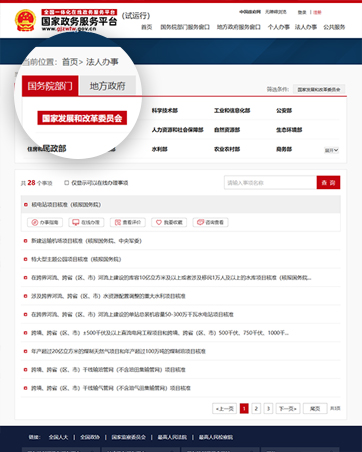Screen dimensions: 362x452
Task: Open footer link 最高人民法院
Action: click(x=172, y=437)
